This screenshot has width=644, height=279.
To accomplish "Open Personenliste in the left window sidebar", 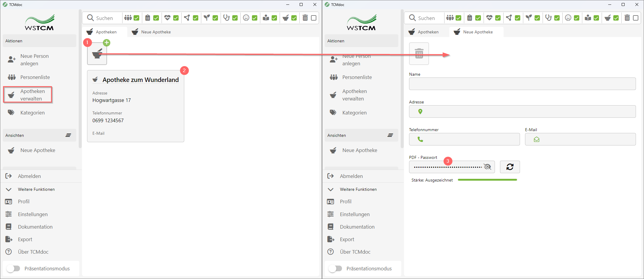I will coord(35,77).
